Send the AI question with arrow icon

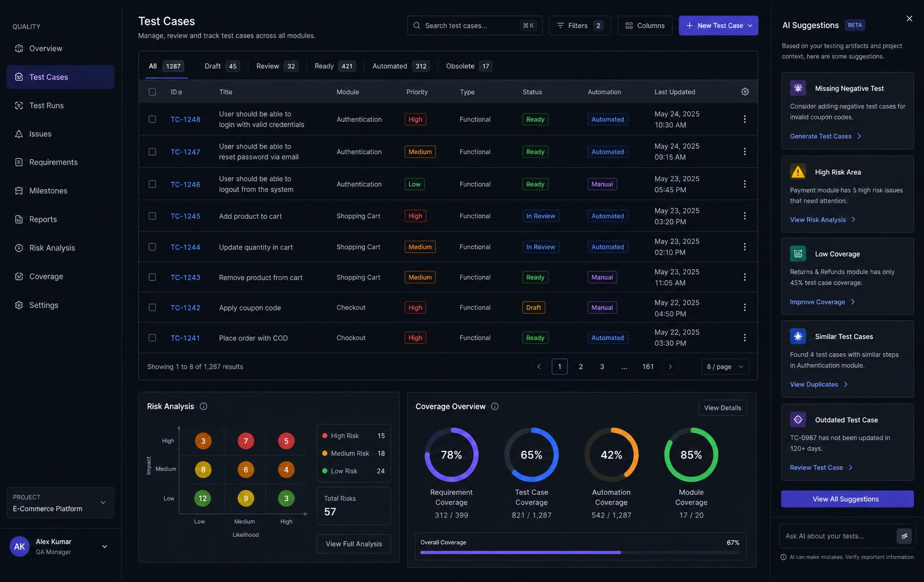tap(904, 536)
